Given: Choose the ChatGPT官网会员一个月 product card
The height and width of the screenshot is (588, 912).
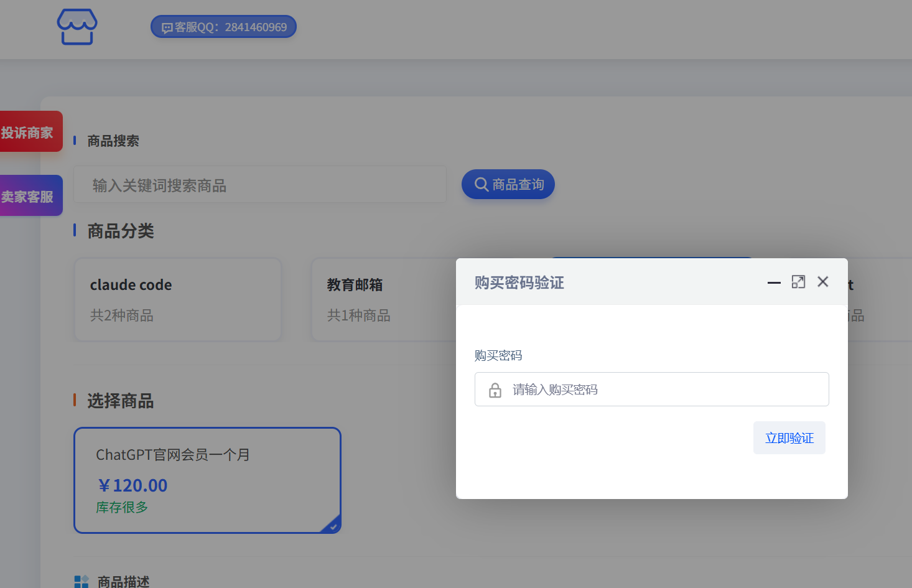Looking at the screenshot, I should pyautogui.click(x=207, y=480).
